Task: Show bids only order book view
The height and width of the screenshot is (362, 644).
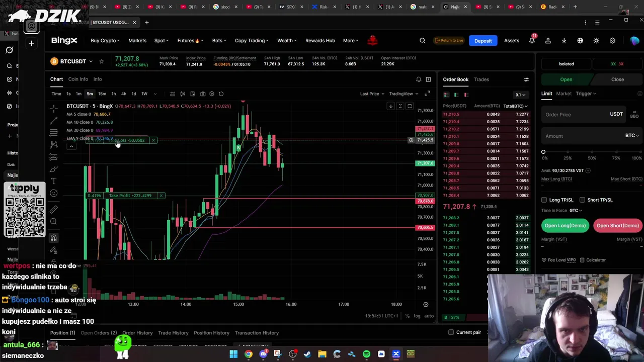Action: pos(456,95)
